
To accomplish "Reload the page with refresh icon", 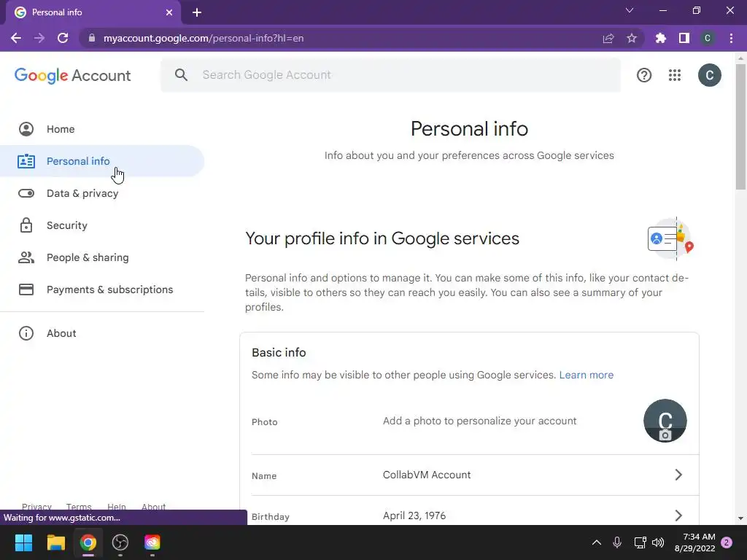I will click(x=63, y=38).
